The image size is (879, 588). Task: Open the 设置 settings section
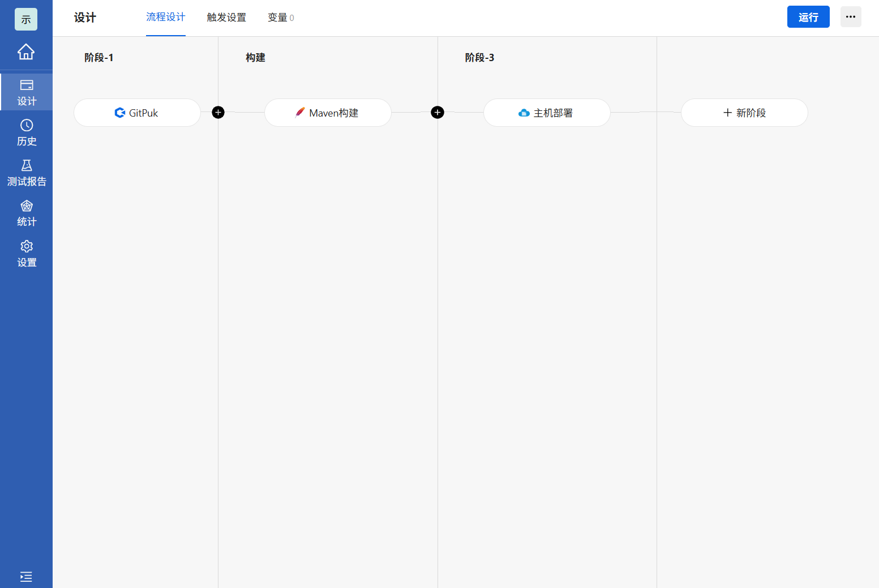click(27, 254)
